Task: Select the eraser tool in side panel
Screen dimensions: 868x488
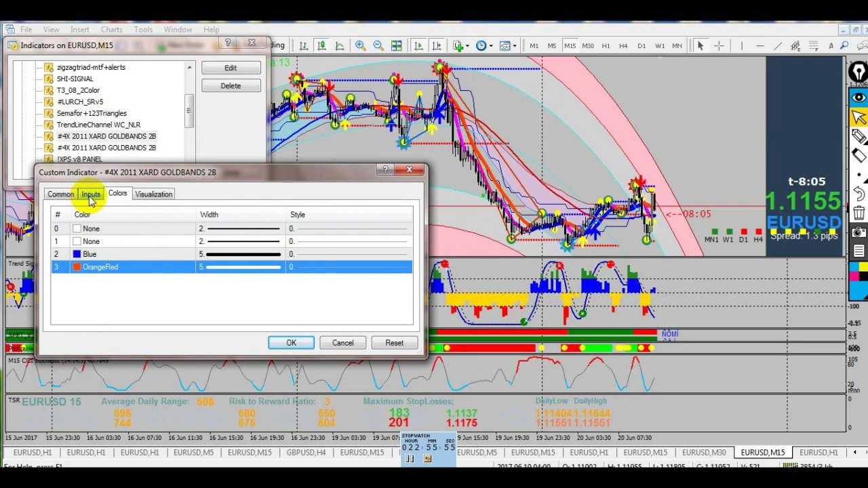Action: 859,156
